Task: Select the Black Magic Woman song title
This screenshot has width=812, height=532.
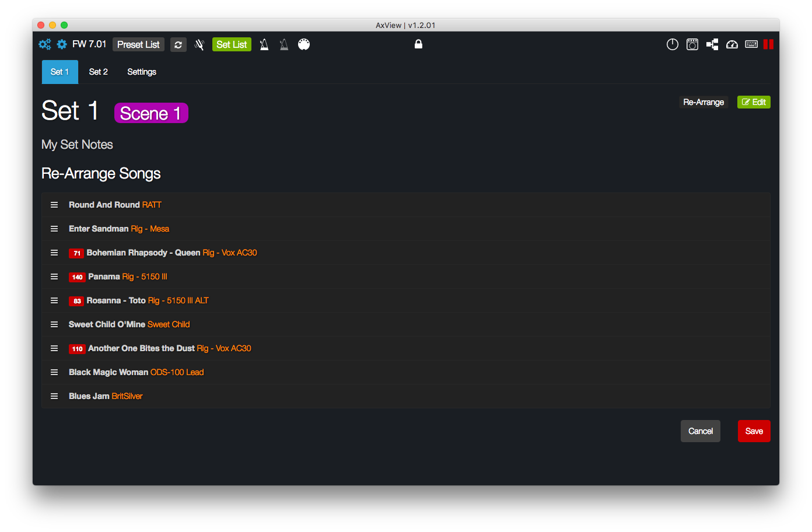Action: (108, 372)
